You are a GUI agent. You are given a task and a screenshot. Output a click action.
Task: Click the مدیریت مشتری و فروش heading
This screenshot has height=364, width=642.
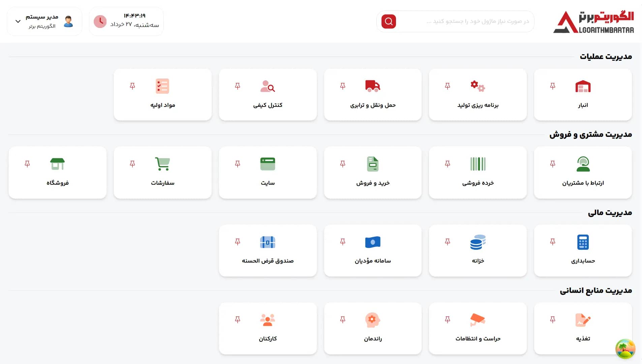click(590, 134)
